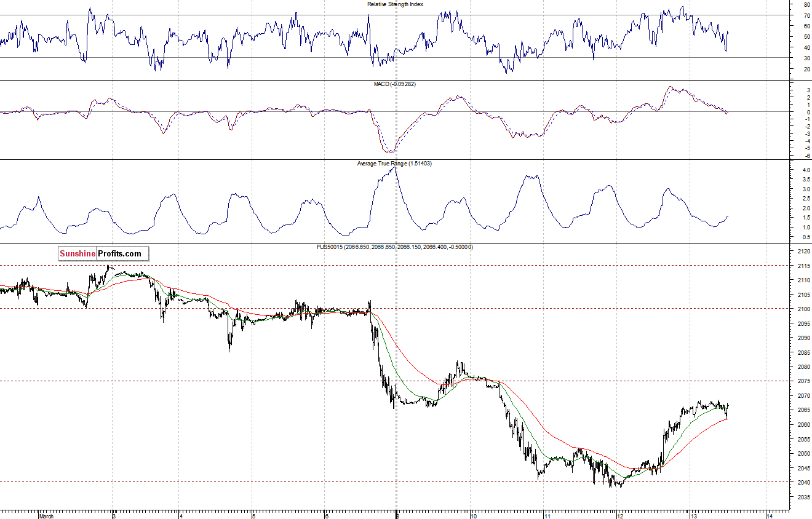Click RSI axis value 30

tap(806, 58)
